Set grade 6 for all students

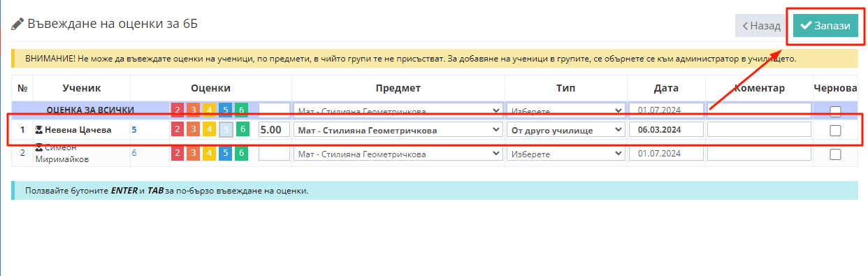pos(242,110)
